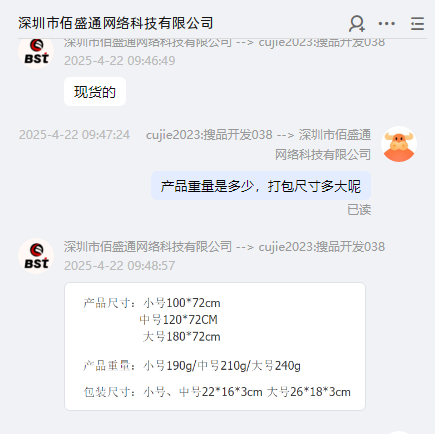Click the 深圳市佰盛通网络科技有限公司 header title
The image size is (435, 434).
(116, 23)
